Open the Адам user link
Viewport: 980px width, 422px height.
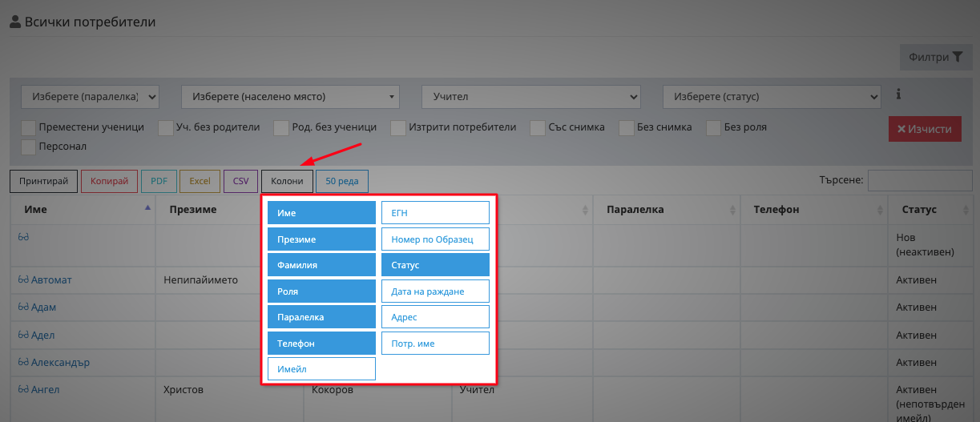43,307
